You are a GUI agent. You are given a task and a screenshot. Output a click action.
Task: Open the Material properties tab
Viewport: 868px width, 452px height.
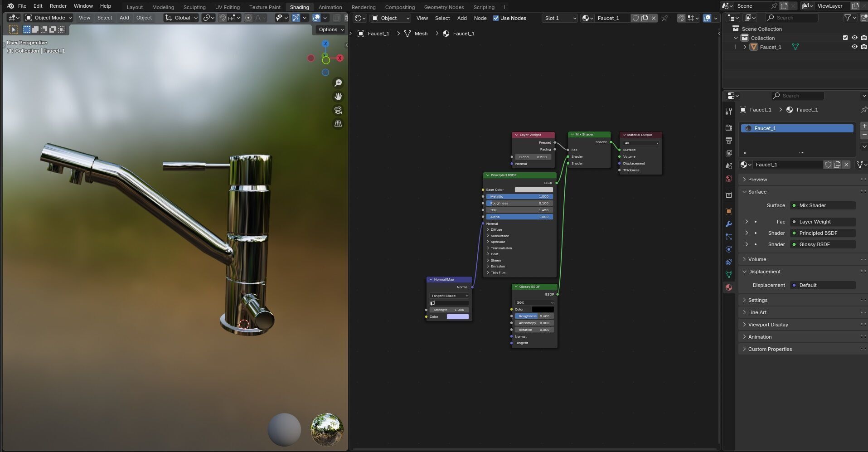pyautogui.click(x=729, y=287)
